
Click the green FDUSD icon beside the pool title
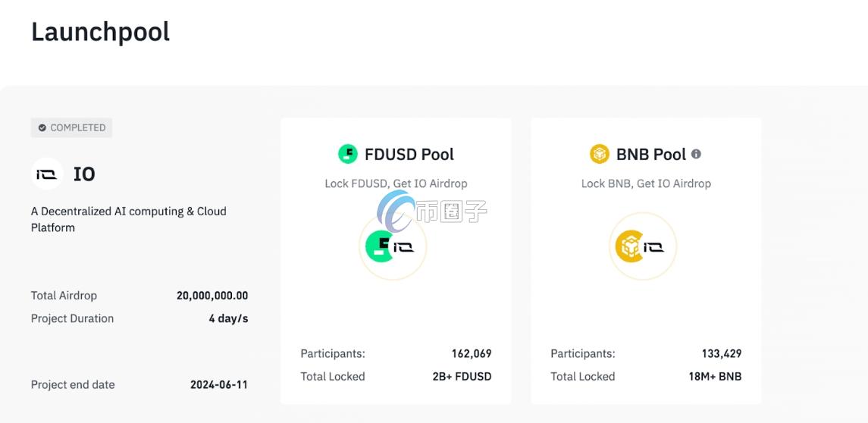coord(348,154)
